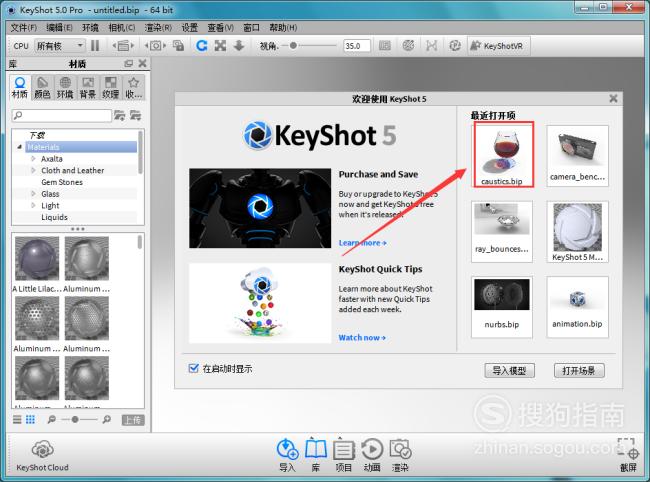Toggle the 库 library icon
650x482 pixels.
315,455
